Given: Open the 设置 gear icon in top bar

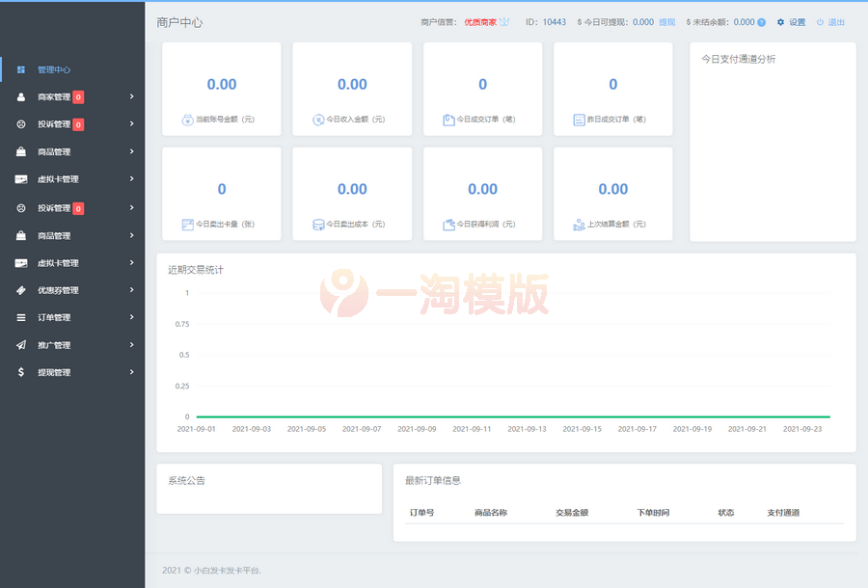Looking at the screenshot, I should click(781, 21).
